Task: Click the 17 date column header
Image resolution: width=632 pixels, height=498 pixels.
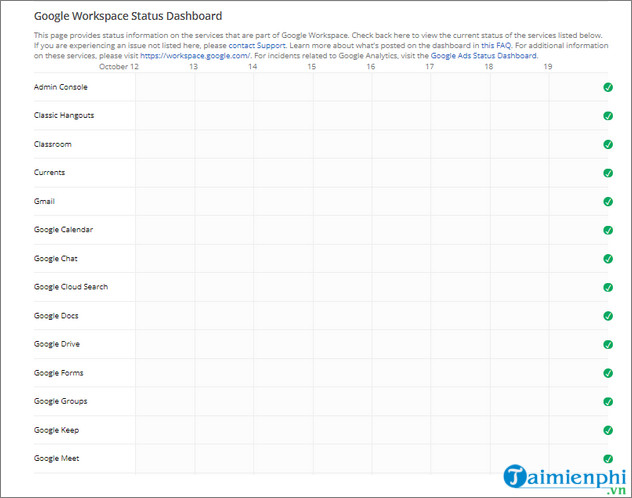Action: [430, 66]
